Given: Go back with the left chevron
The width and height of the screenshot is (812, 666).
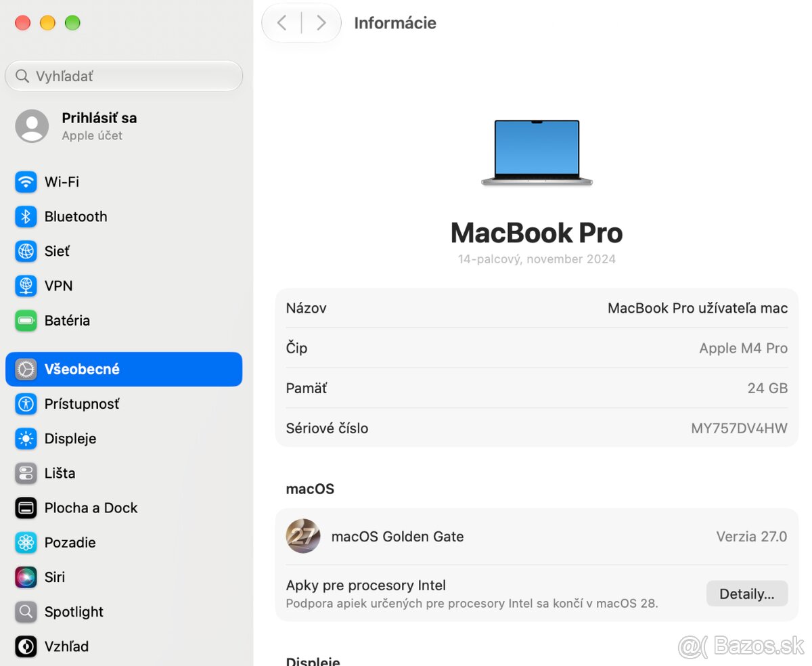Looking at the screenshot, I should pyautogui.click(x=282, y=23).
